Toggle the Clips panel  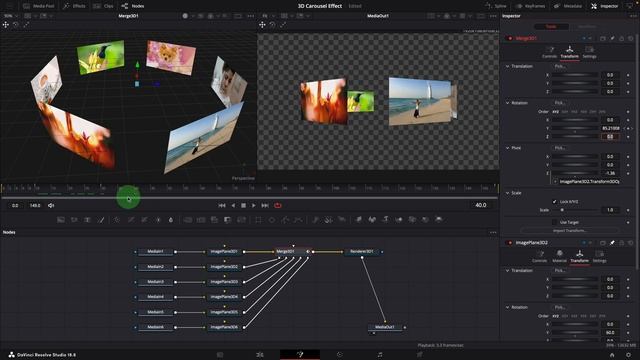(x=104, y=6)
